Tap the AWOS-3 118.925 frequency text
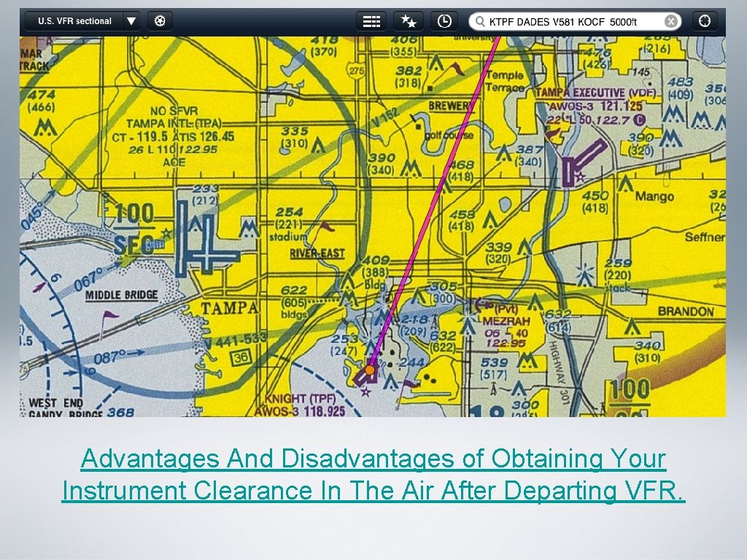Viewport: 747px width, 560px height. (299, 411)
